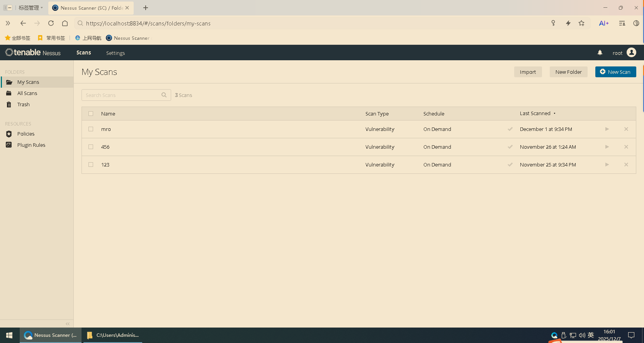This screenshot has height=343, width=644.
Task: Open the Scans top navigation tab
Action: [84, 53]
